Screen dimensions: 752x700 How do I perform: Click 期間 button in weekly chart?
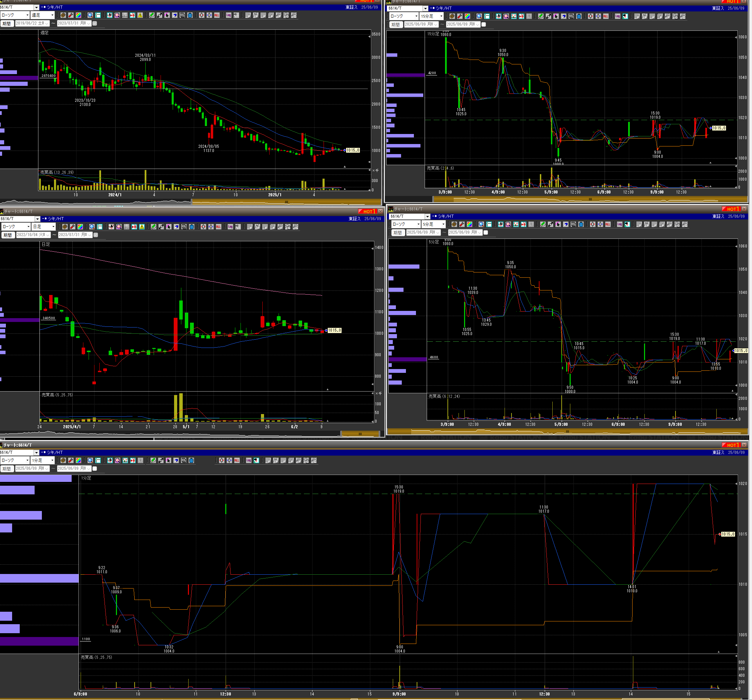click(7, 24)
